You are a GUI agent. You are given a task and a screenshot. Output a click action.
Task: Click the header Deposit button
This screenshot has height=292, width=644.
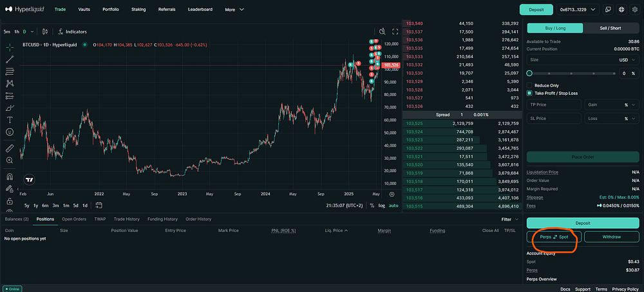(x=536, y=10)
